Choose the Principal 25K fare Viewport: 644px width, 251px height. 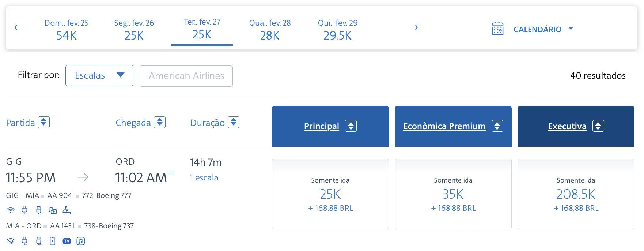coord(330,194)
